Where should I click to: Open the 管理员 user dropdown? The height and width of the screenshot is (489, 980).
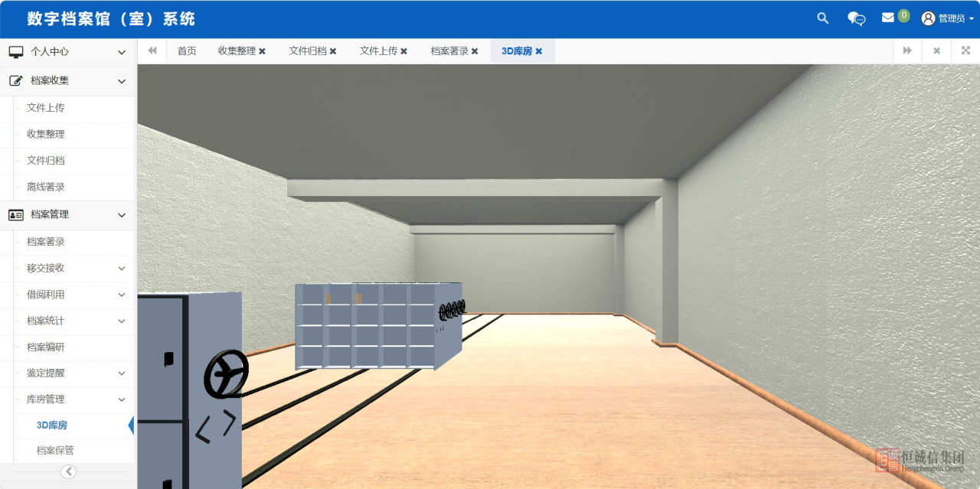[947, 18]
